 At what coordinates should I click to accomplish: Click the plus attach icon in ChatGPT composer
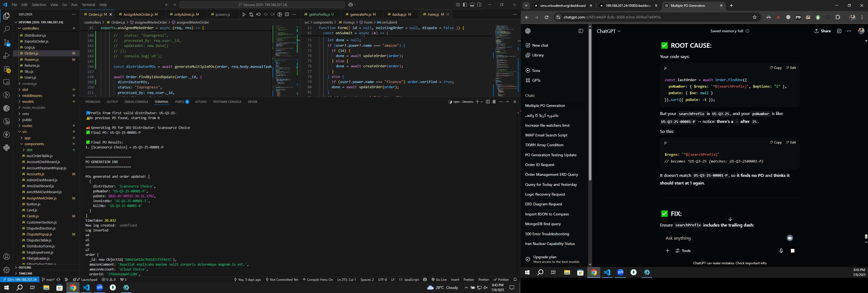[668, 251]
